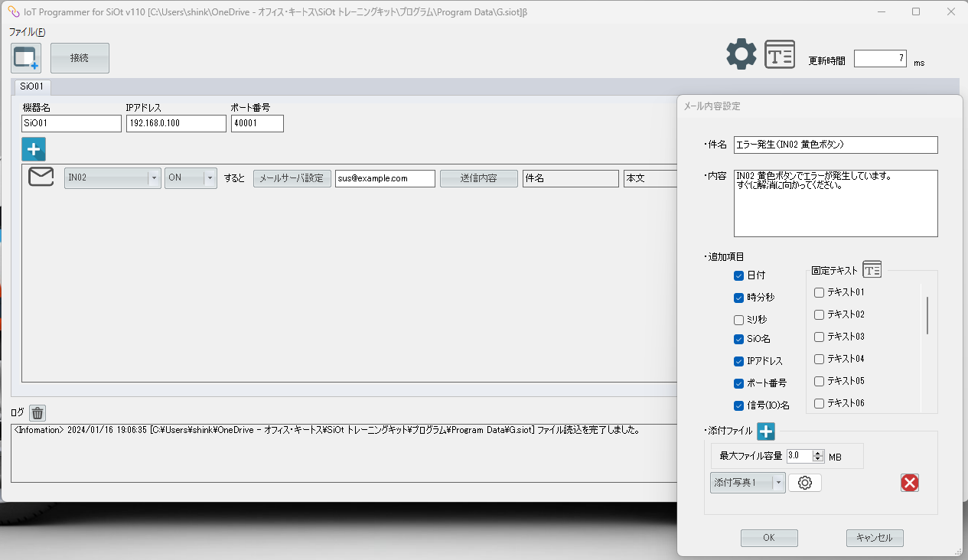Viewport: 968px width, 560px height.
Task: Open the ファイル(F) menu
Action: 27,32
